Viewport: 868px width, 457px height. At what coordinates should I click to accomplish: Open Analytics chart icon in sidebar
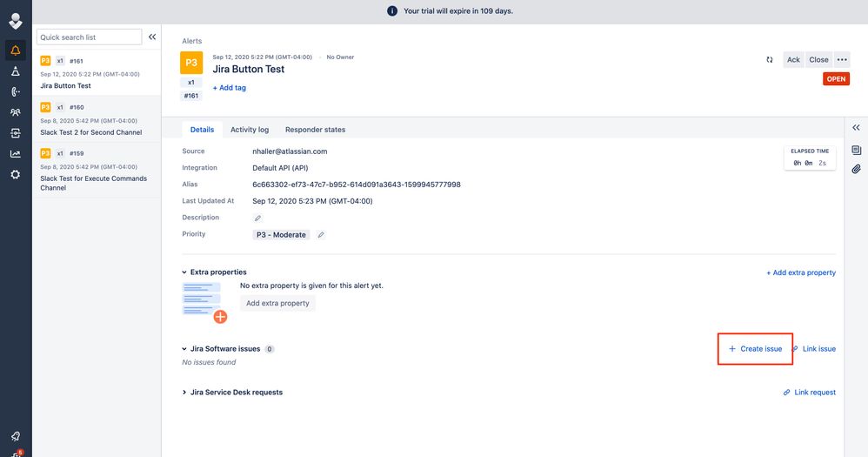tap(16, 154)
